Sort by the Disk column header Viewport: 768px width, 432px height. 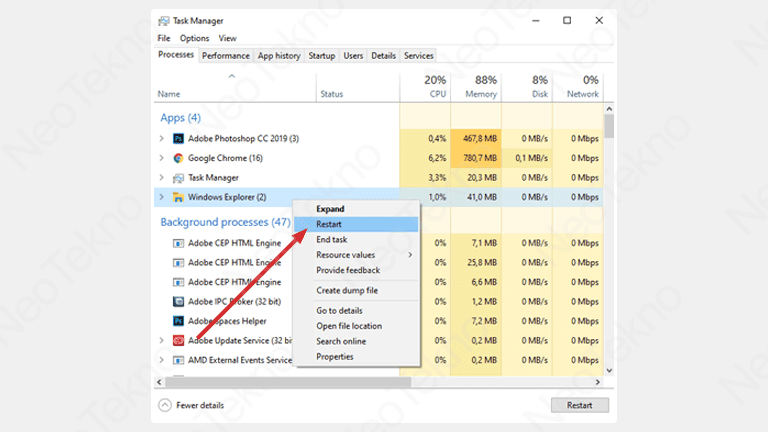coord(527,87)
